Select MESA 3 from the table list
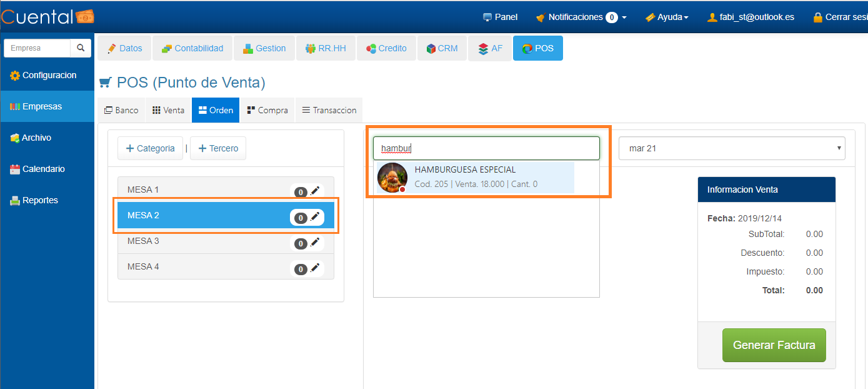The width and height of the screenshot is (868, 389). tap(200, 241)
